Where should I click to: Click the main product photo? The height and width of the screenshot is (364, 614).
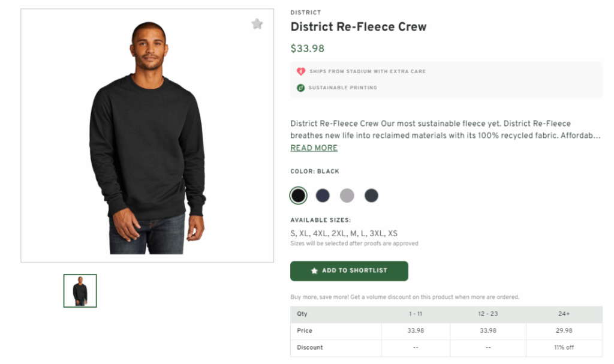146,135
